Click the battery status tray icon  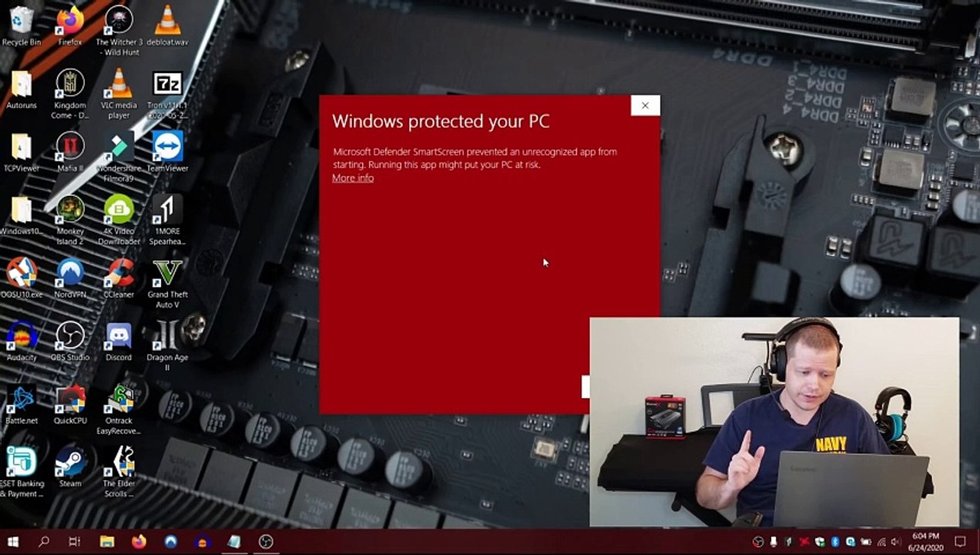866,542
